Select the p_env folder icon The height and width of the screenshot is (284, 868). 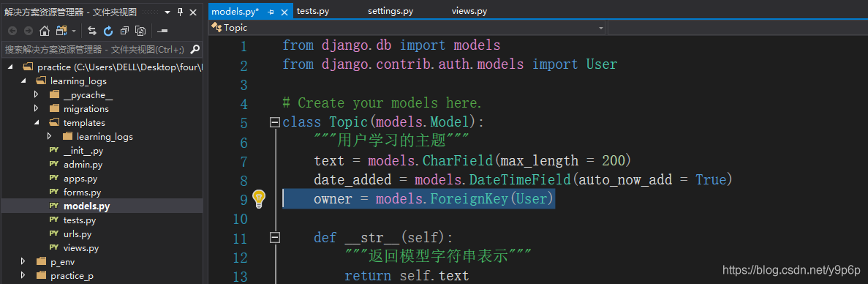pos(41,261)
